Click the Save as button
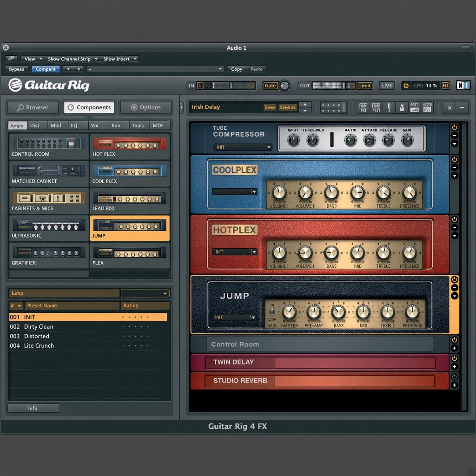Image resolution: width=476 pixels, height=476 pixels. click(287, 107)
